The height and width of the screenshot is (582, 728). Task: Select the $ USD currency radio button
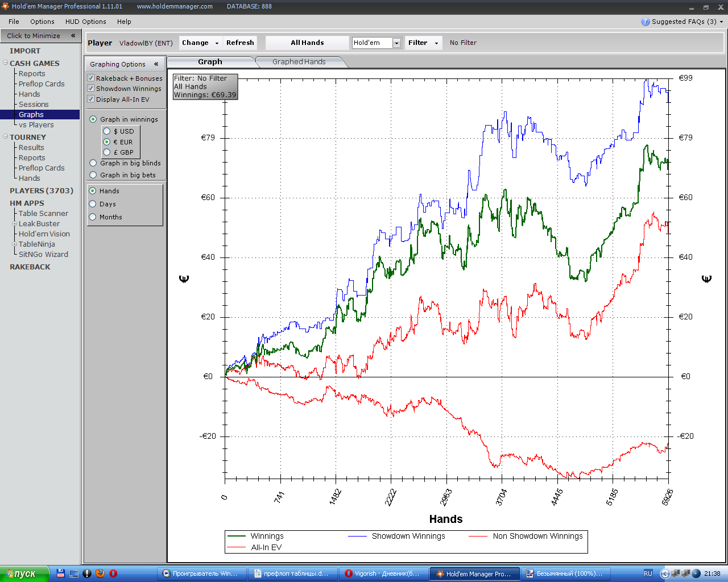[x=107, y=131]
